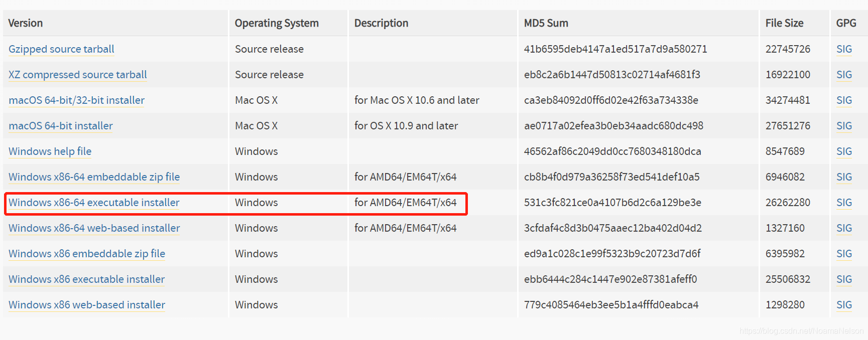Select 'for OS X 10.9 and later' description
Image resolution: width=868 pixels, height=340 pixels.
coord(406,126)
